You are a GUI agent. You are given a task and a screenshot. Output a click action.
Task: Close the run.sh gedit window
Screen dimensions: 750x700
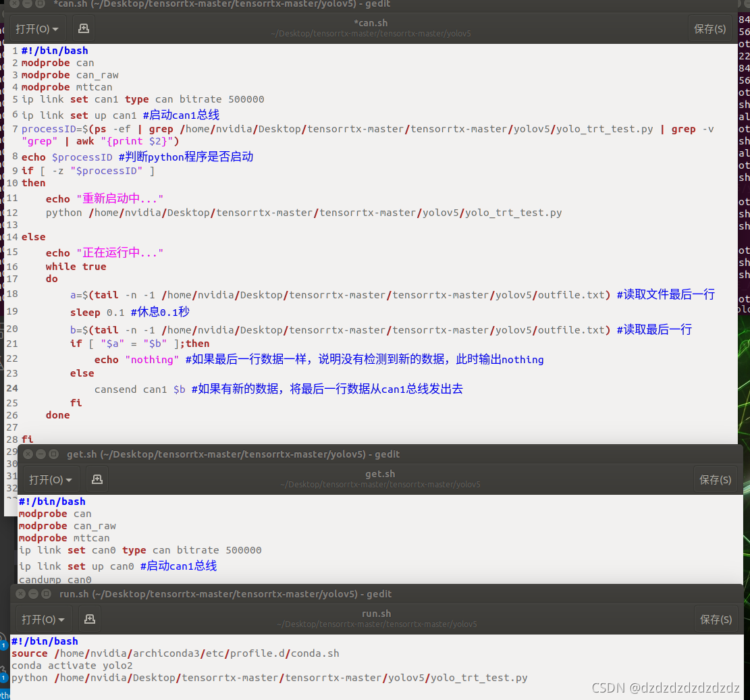point(20,593)
